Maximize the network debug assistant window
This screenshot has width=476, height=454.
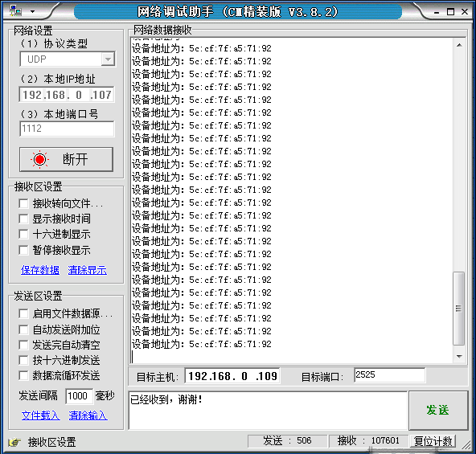(x=450, y=12)
